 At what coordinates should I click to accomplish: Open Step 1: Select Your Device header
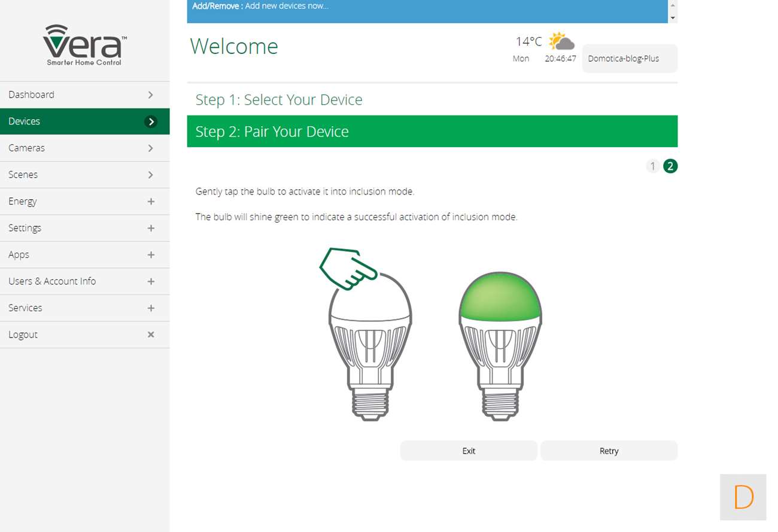(x=279, y=99)
